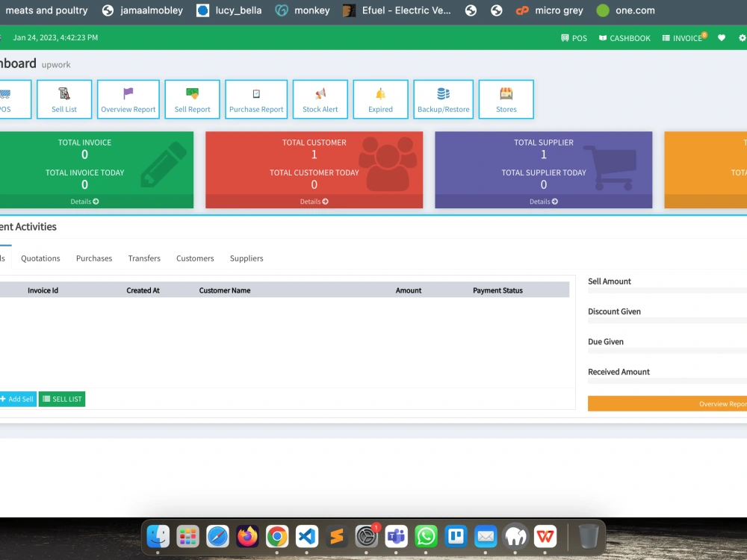Open the lucy_bella bookmark
The width and height of the screenshot is (747, 560).
229,10
